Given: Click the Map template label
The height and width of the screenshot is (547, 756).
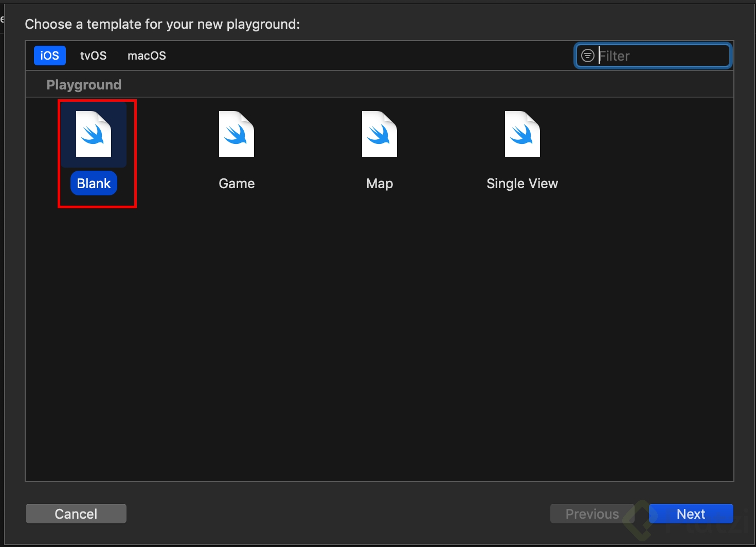Looking at the screenshot, I should 380,184.
